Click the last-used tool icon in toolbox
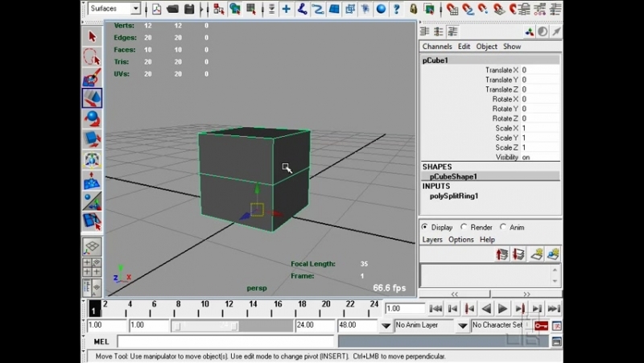Screen dimensions: 644x363 coord(92,221)
